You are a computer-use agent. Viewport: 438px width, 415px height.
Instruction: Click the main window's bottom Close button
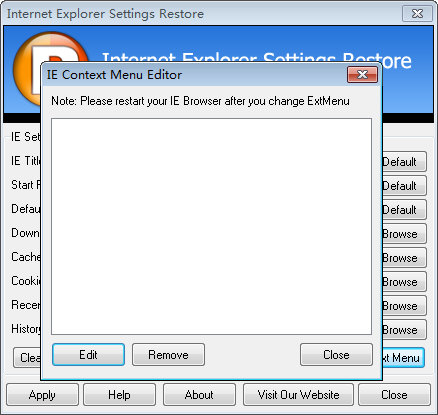394,395
